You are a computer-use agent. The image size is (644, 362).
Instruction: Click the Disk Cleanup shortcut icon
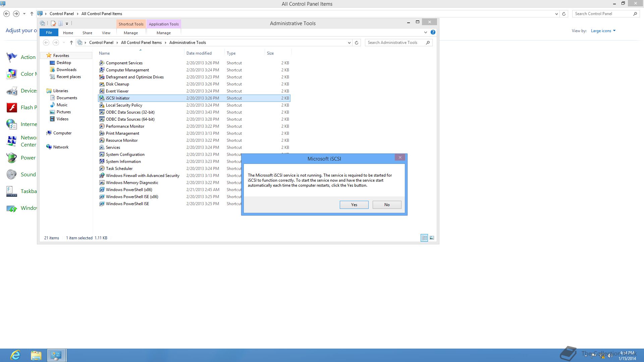coord(102,84)
